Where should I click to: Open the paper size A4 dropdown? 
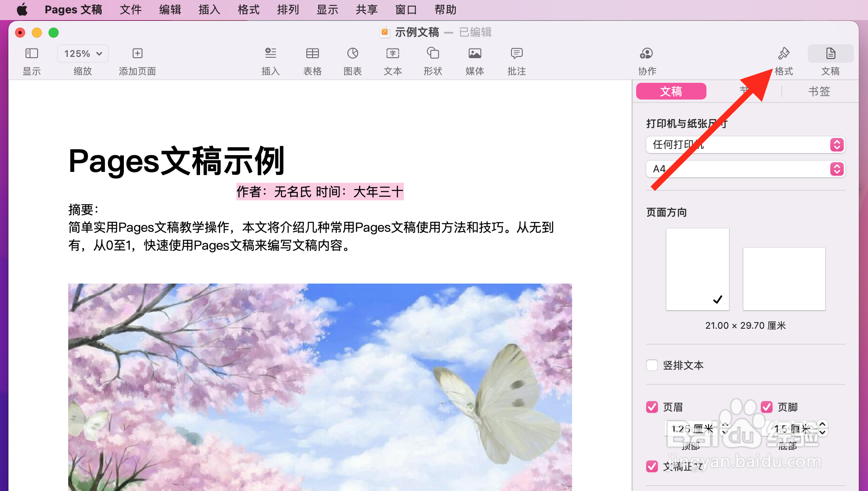click(745, 169)
